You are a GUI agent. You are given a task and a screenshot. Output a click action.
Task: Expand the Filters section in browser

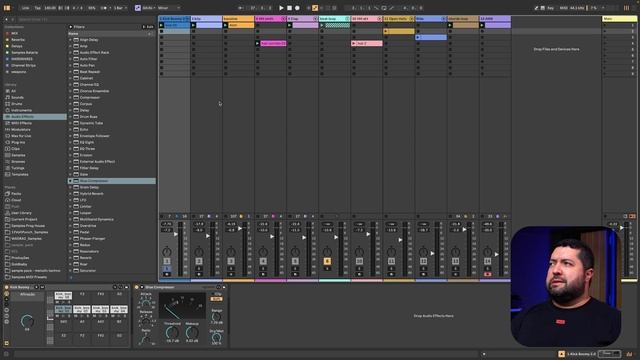coord(71,27)
